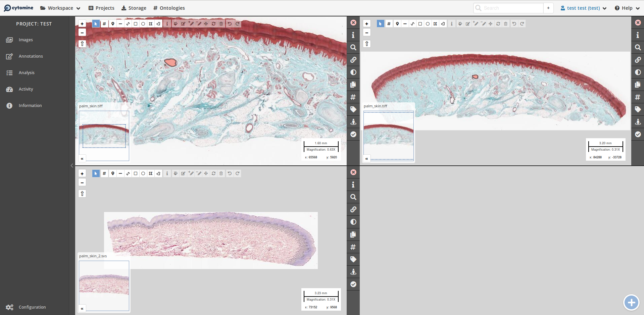Open Annotations in the project sidebar
644x315 pixels.
click(31, 56)
